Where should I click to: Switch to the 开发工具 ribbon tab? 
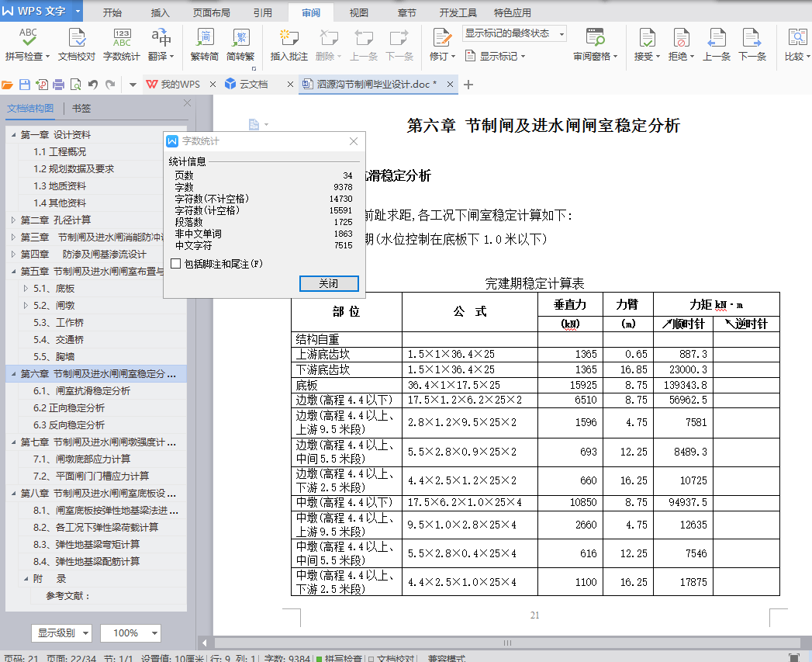tap(458, 12)
